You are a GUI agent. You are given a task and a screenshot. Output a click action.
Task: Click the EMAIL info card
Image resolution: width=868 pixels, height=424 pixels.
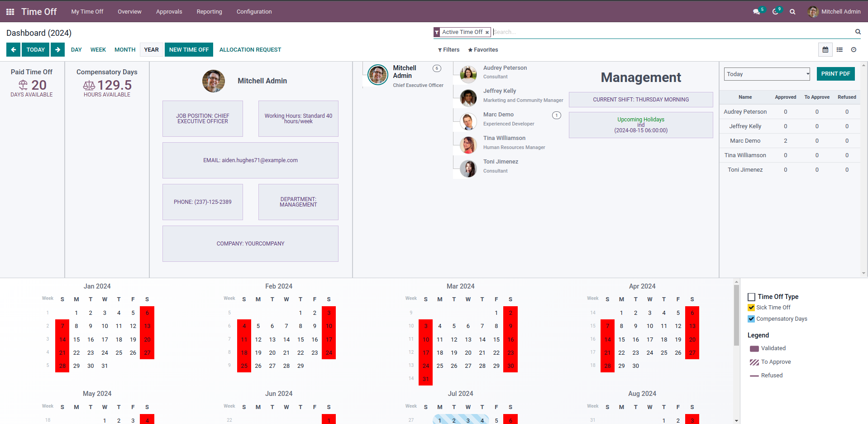pyautogui.click(x=250, y=160)
